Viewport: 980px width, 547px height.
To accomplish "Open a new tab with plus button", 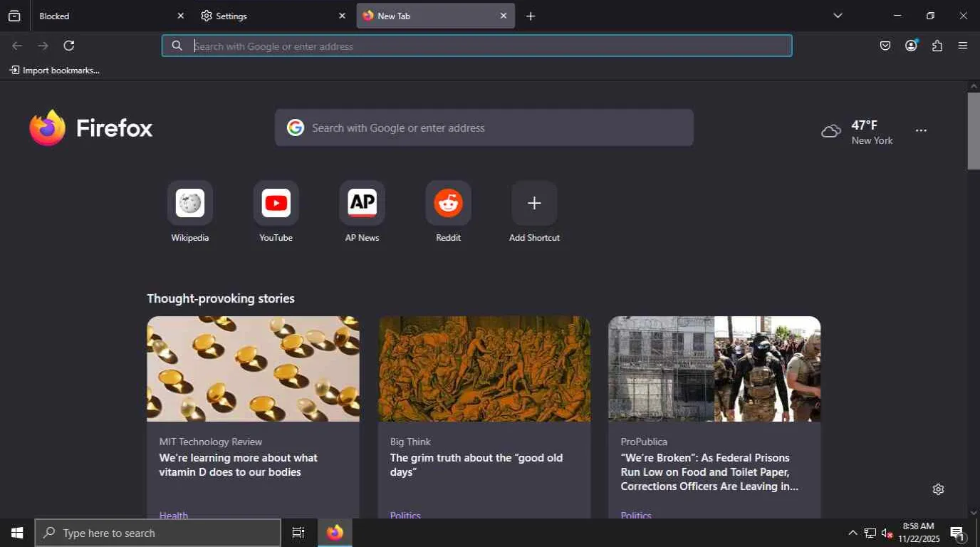I will [x=531, y=16].
